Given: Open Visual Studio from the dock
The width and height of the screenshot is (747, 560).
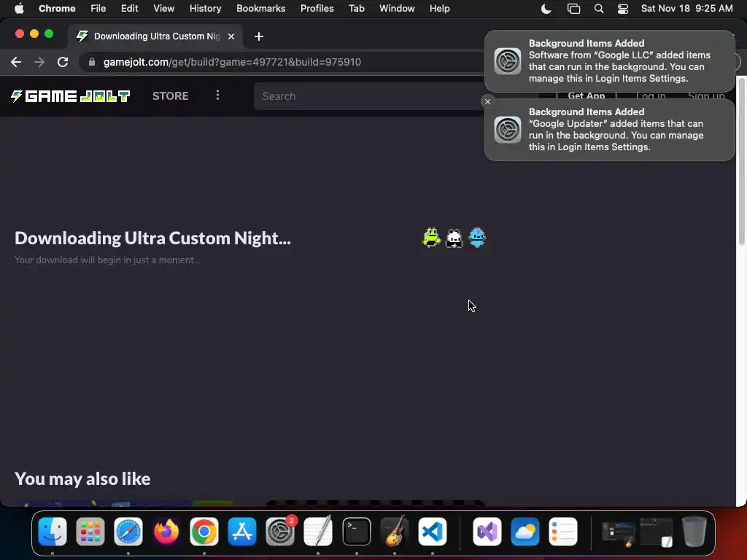Looking at the screenshot, I should click(487, 532).
